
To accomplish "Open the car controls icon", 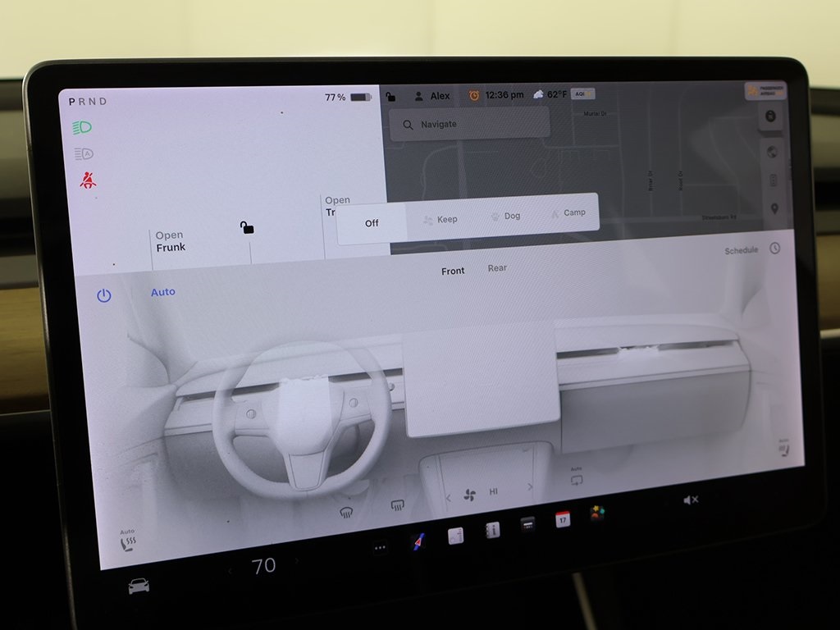I will click(x=139, y=586).
